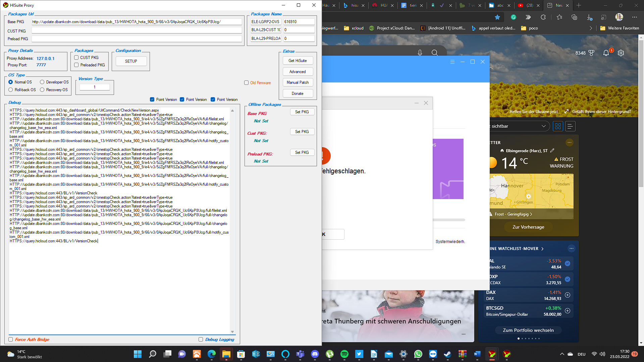Open the Downloads icon in Edge
The width and height of the screenshot is (644, 362).
point(589,17)
